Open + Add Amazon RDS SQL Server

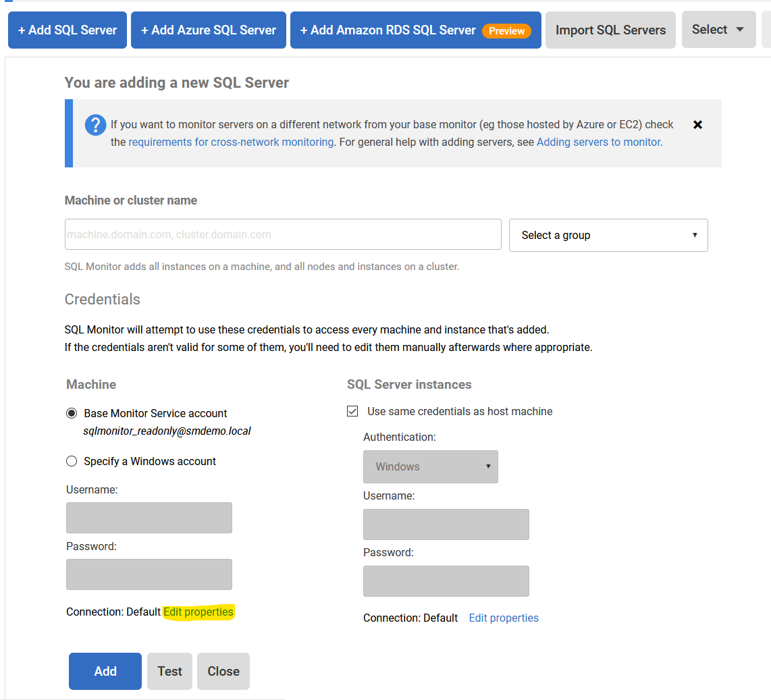click(388, 30)
